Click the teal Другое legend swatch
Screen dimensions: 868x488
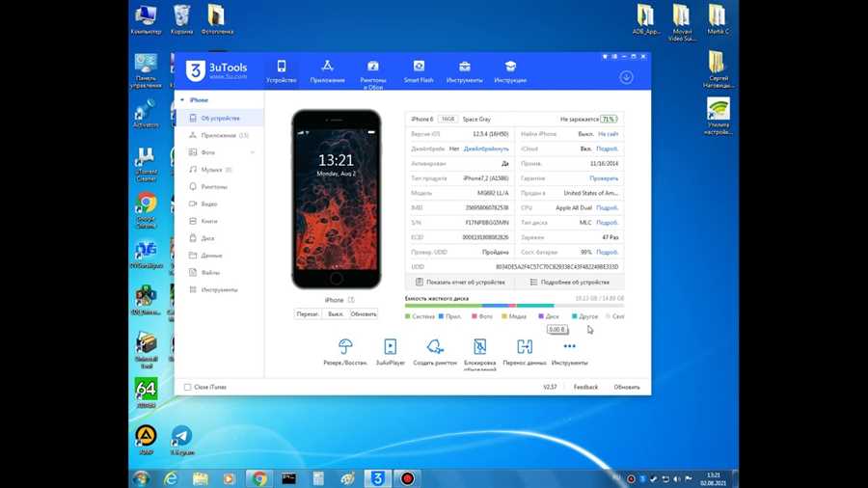[574, 316]
